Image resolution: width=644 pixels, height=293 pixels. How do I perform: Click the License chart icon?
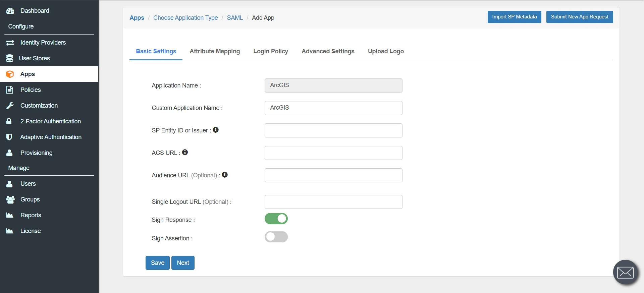(10, 231)
